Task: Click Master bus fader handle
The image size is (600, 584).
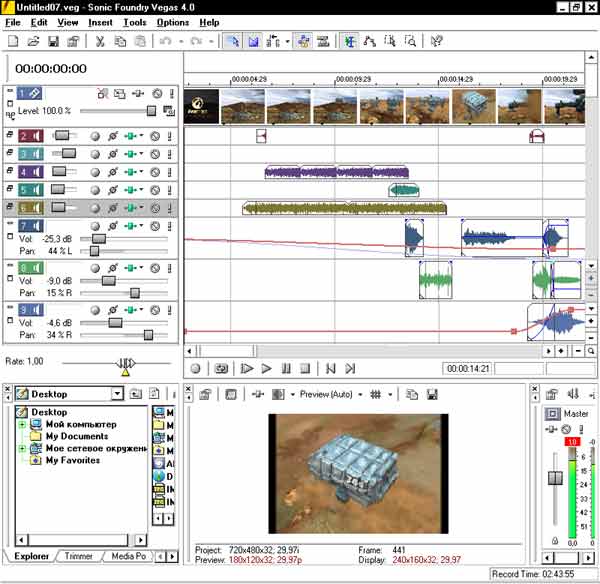Action: click(555, 478)
